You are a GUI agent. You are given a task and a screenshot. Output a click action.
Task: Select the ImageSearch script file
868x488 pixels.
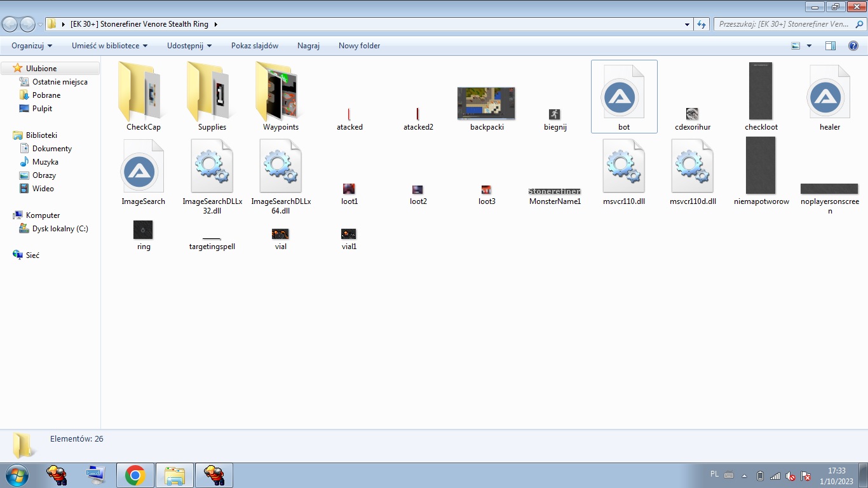coord(143,172)
